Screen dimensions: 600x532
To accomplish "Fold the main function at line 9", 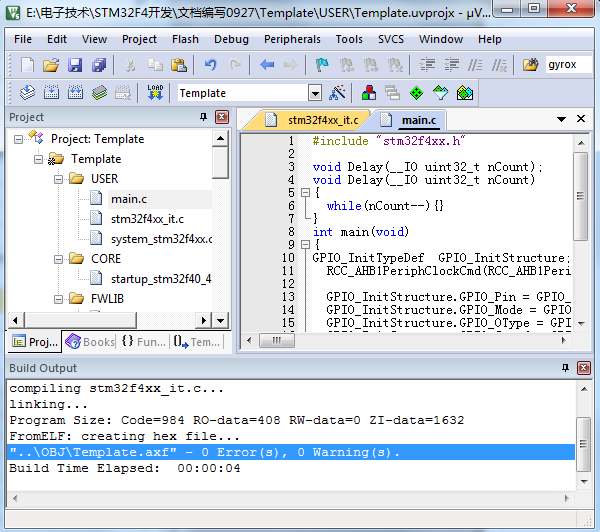I will coord(305,245).
